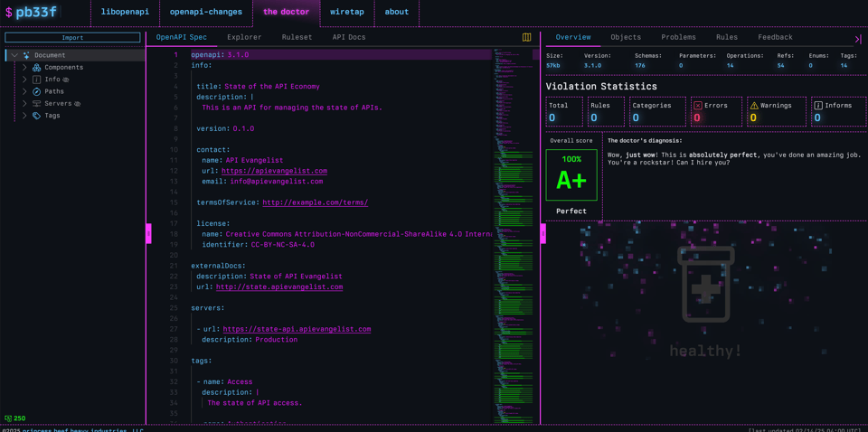This screenshot has height=432, width=868.
Task: Click the Components node icon
Action: point(37,68)
